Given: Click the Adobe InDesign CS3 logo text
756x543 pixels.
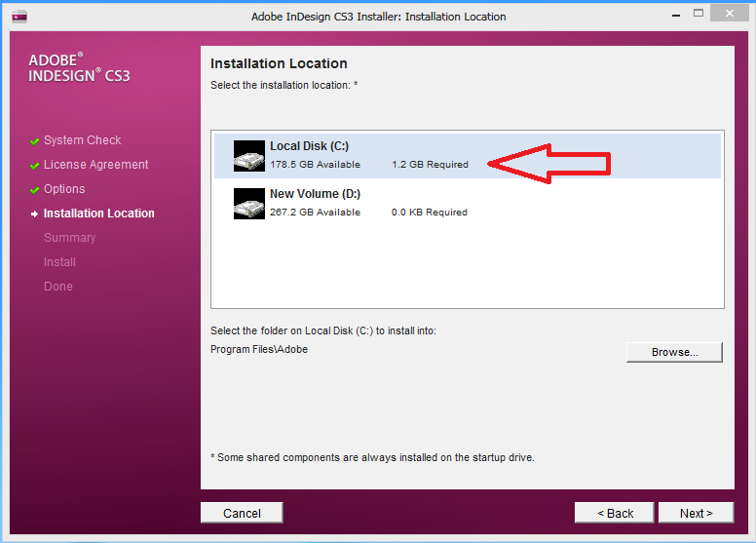Looking at the screenshot, I should click(x=79, y=67).
